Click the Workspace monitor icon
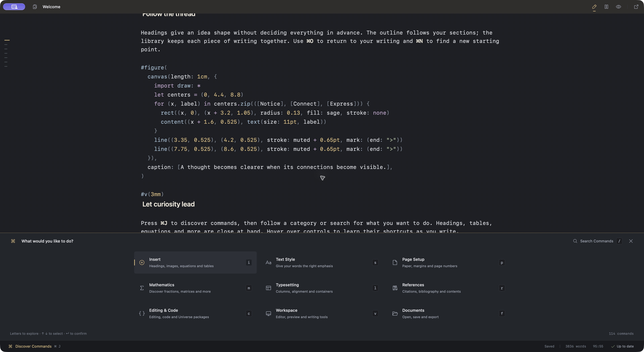Image resolution: width=644 pixels, height=352 pixels. pyautogui.click(x=268, y=313)
